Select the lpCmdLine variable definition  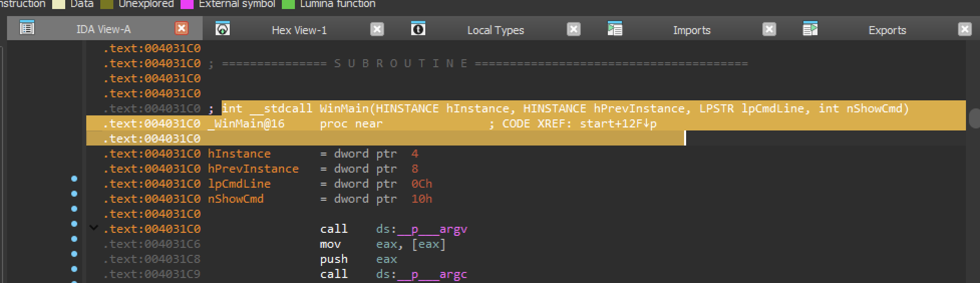[239, 184]
